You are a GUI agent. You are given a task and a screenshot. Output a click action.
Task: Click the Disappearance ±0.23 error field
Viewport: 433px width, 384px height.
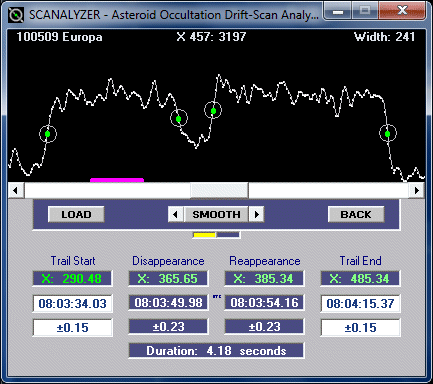click(168, 327)
